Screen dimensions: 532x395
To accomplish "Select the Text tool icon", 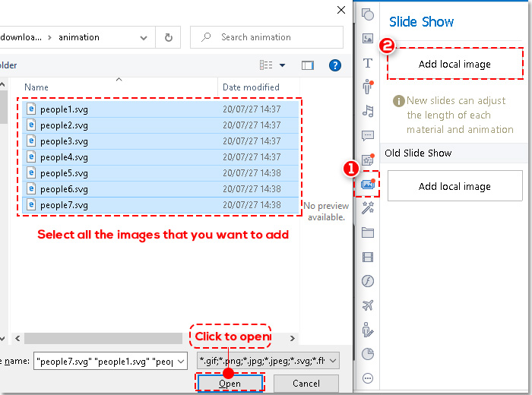I will pyautogui.click(x=368, y=63).
